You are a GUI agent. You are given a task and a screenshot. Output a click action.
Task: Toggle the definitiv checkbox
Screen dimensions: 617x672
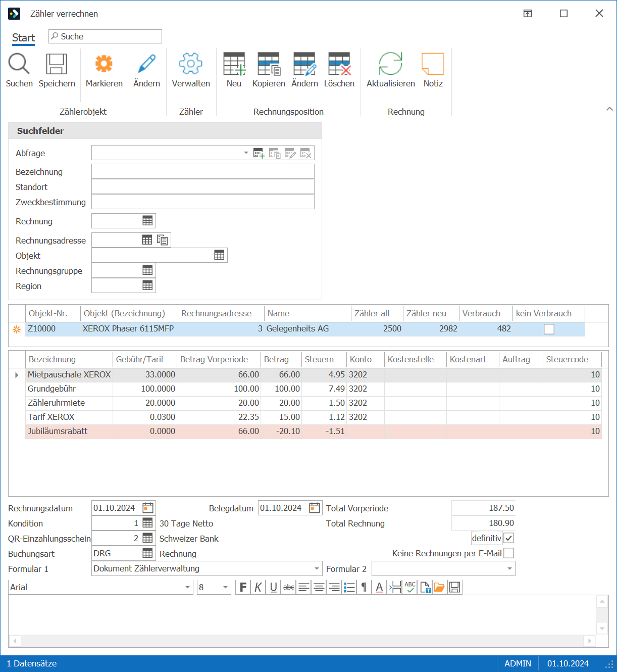click(509, 538)
